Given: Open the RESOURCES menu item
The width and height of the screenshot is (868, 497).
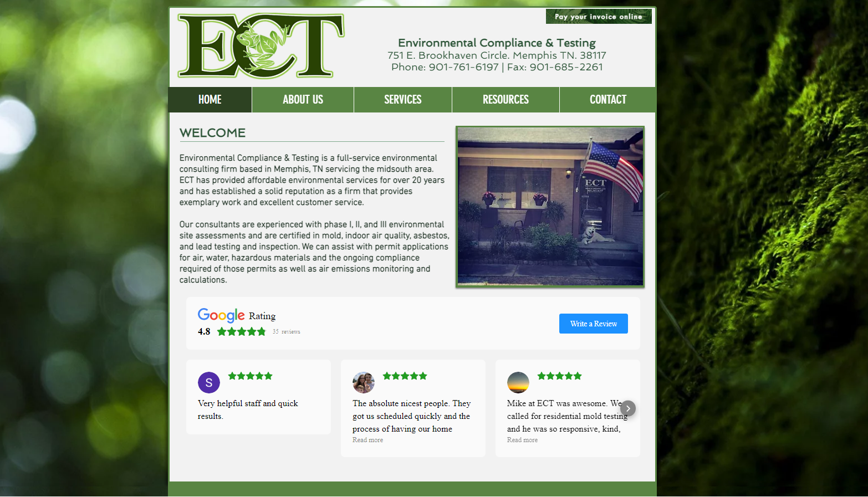Looking at the screenshot, I should click(506, 100).
